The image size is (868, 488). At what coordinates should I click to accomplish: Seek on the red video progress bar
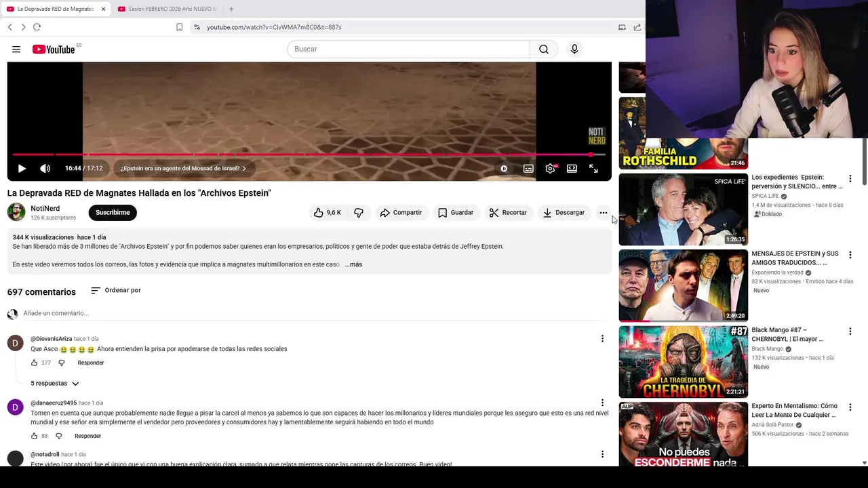(309, 155)
